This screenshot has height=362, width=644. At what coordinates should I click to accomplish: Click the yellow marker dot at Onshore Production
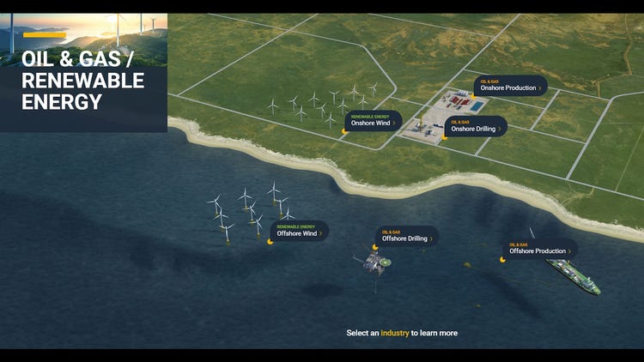473,96
